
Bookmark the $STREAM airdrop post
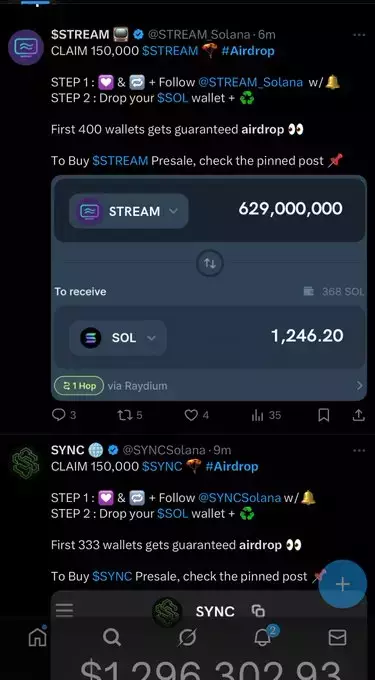click(x=323, y=415)
